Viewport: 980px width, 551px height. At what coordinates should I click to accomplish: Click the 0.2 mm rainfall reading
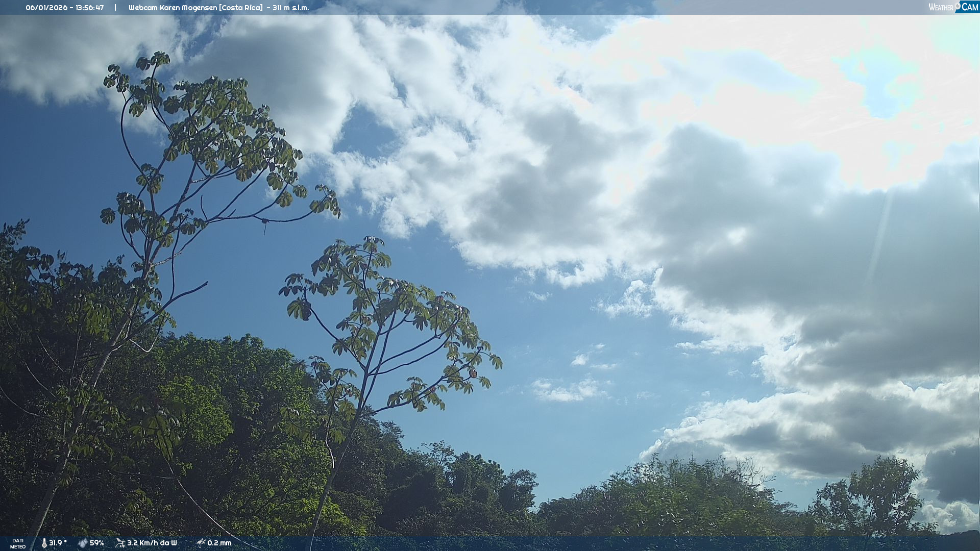tap(219, 543)
